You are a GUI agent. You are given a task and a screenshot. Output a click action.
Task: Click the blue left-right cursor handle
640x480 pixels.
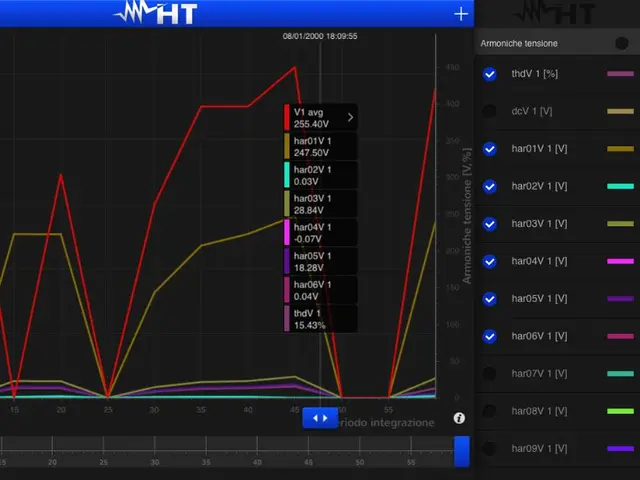tap(320, 418)
